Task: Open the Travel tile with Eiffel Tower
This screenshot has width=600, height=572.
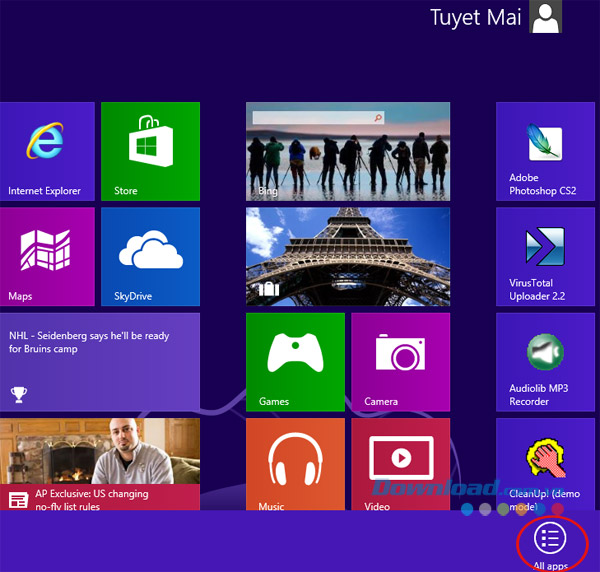Action: [x=348, y=256]
